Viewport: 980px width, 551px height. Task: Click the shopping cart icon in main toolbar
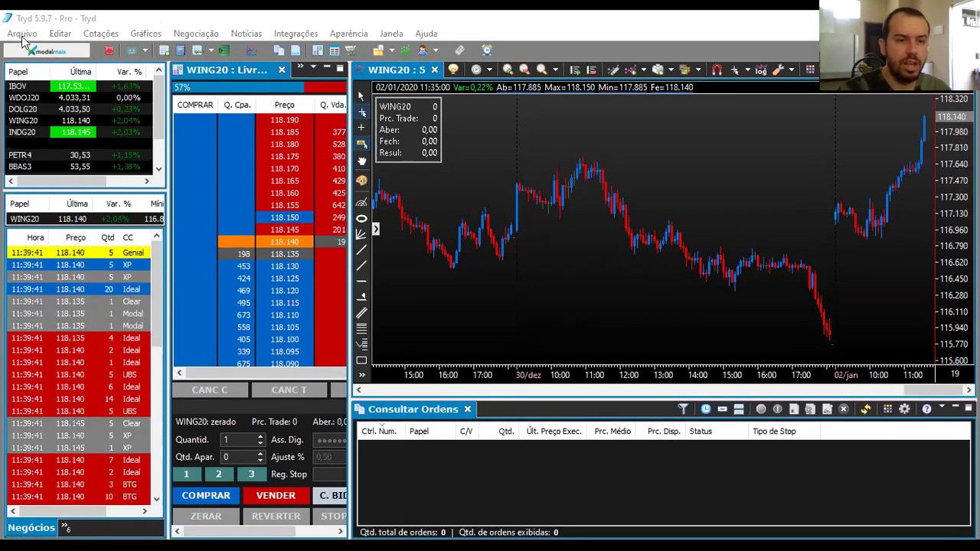pyautogui.click(x=351, y=51)
